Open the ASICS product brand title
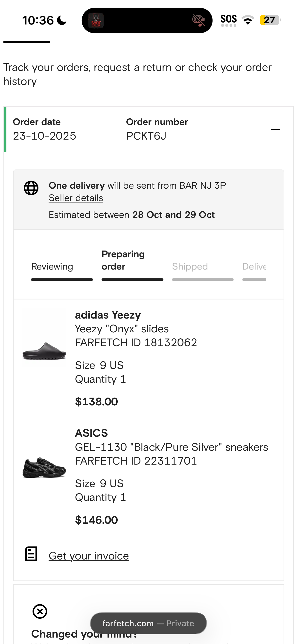The image size is (297, 644). coord(91,433)
